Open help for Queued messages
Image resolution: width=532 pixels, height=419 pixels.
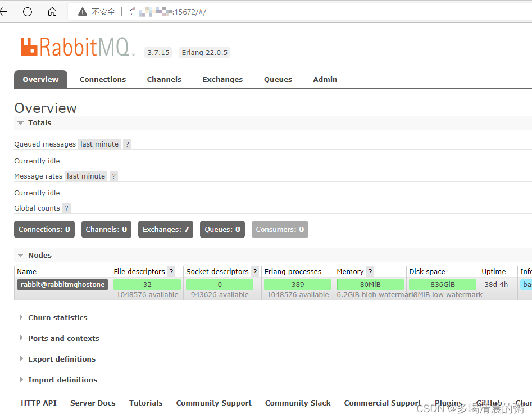(x=127, y=144)
